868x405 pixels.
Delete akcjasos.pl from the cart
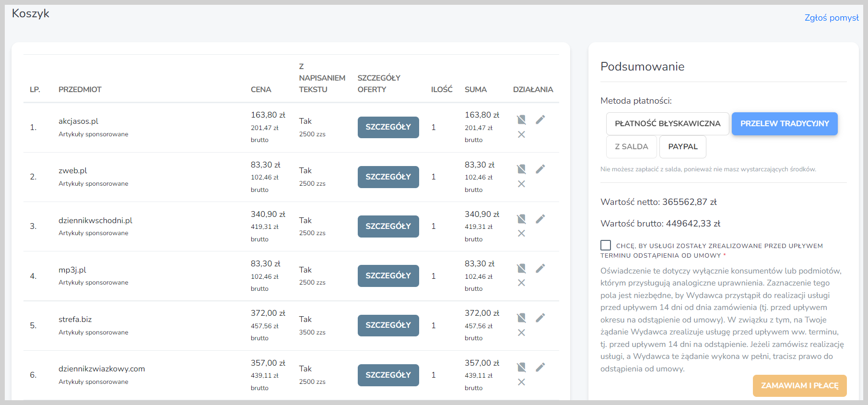pos(521,134)
